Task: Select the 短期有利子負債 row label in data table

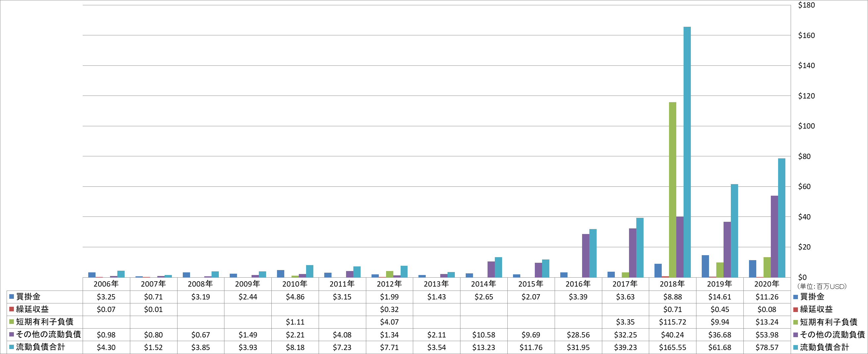Action: [x=45, y=322]
